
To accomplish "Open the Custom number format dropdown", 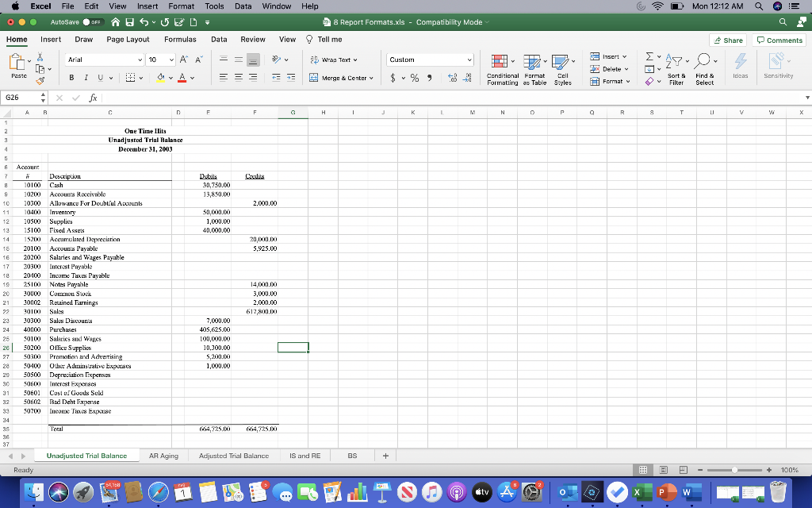I will [x=469, y=60].
